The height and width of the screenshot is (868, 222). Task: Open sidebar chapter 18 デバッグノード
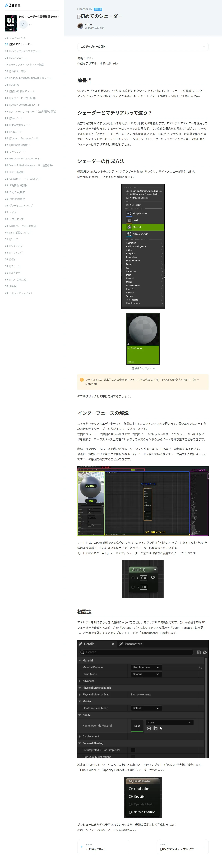[x=15, y=152]
